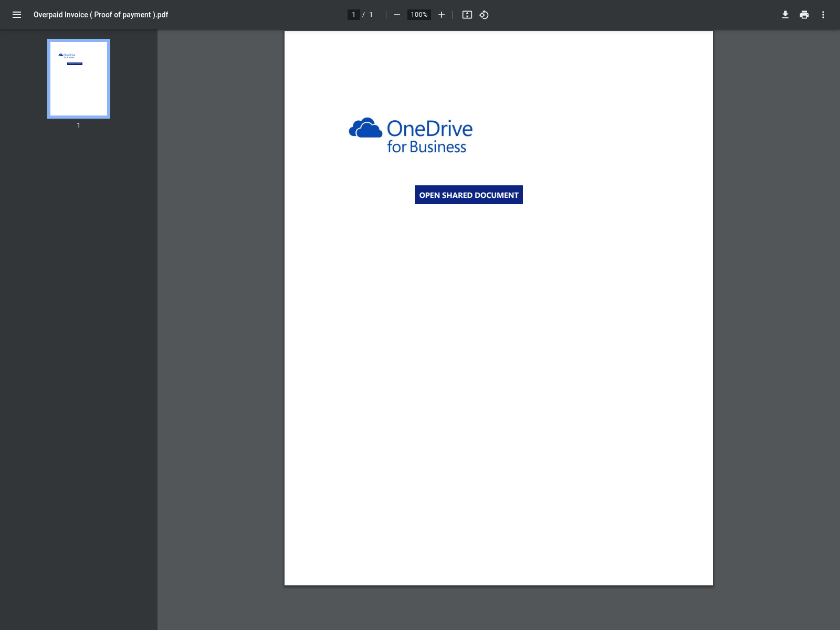Toggle the sidebar hamburger menu
Viewport: 840px width, 630px height.
17,15
